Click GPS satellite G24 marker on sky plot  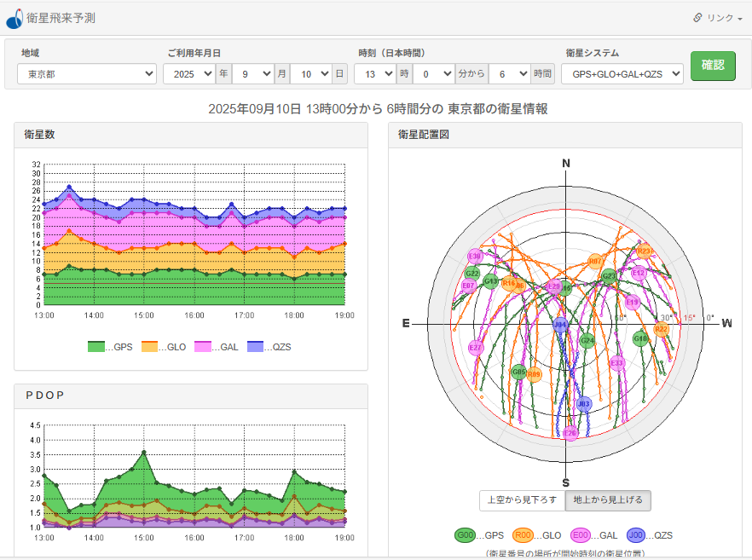[x=587, y=340]
